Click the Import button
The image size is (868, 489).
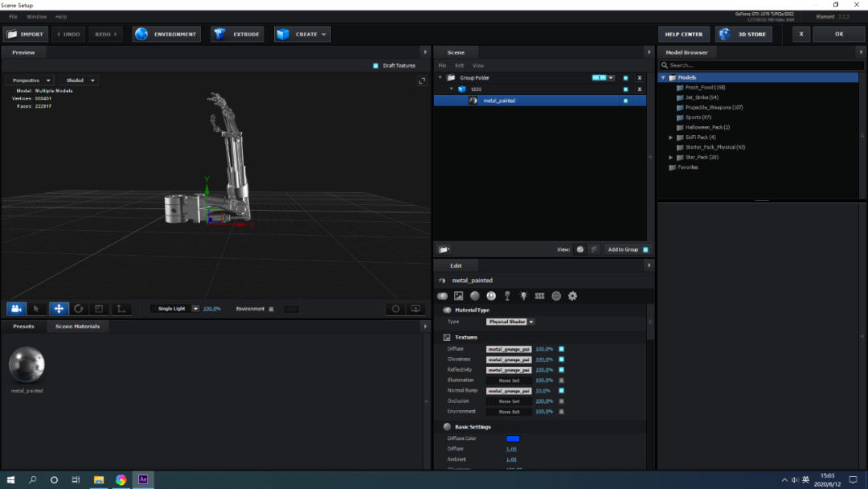26,35
